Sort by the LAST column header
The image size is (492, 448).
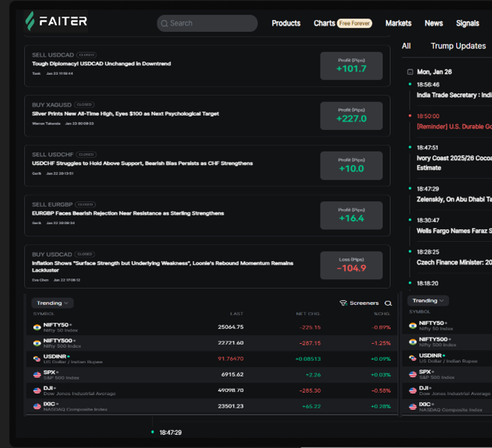(237, 313)
